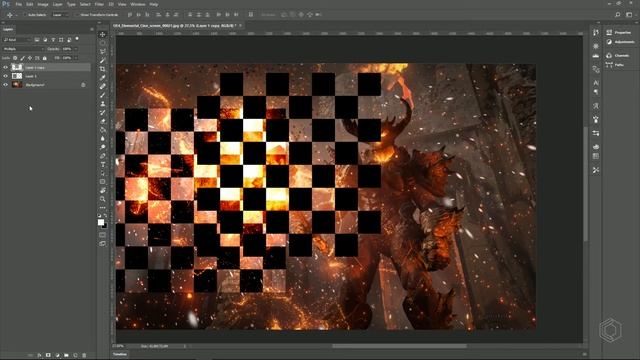Click the delete layer trash button
This screenshot has height=360, width=640.
(x=84, y=356)
